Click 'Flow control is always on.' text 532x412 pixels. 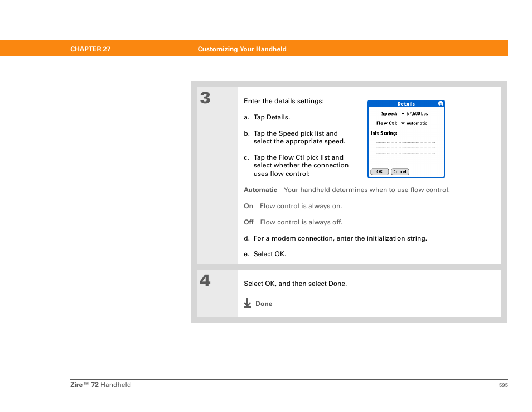pos(301,206)
